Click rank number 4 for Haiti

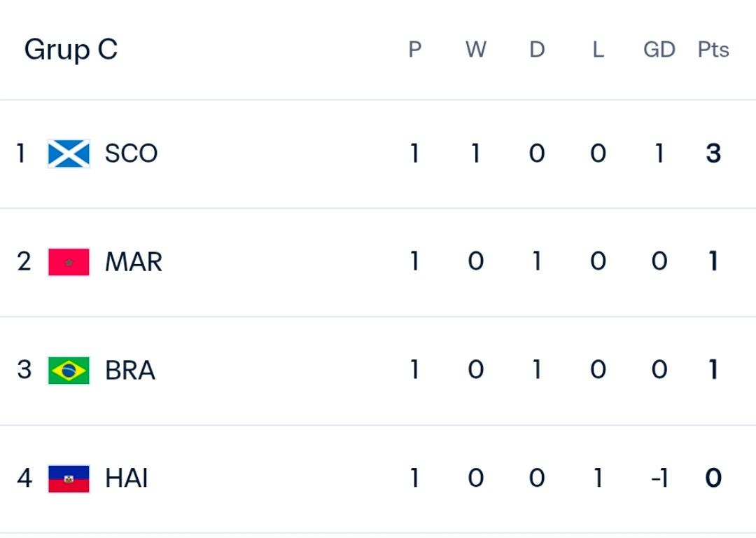24,478
